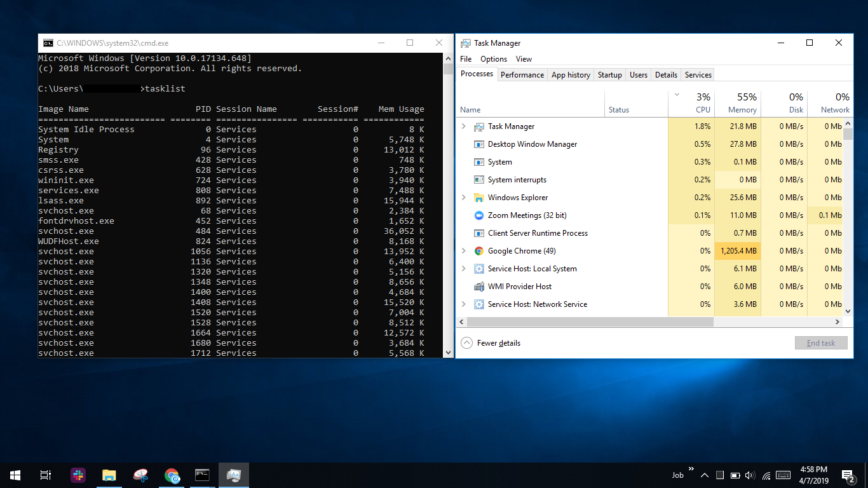
Task: Click the Task View button
Action: tap(46, 475)
